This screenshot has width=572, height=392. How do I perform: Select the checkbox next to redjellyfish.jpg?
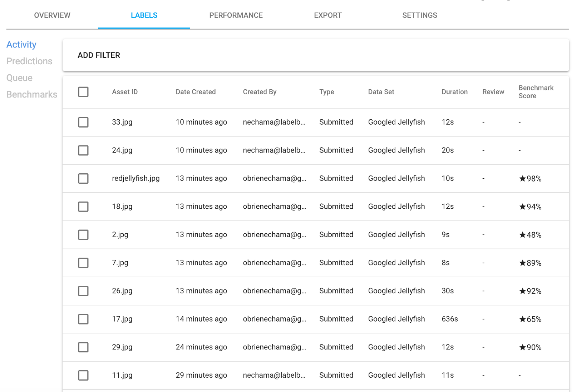pyautogui.click(x=83, y=178)
